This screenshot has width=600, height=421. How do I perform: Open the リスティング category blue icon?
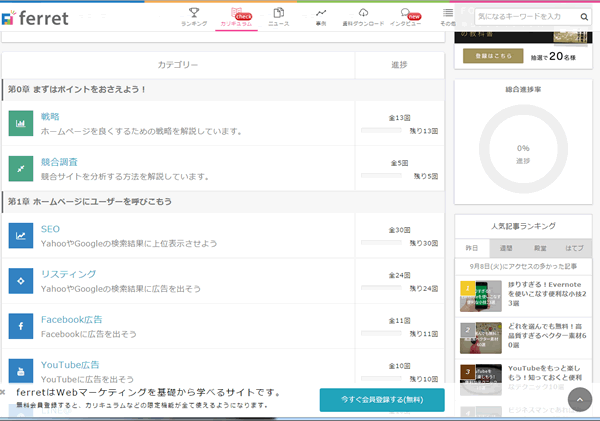click(x=21, y=281)
